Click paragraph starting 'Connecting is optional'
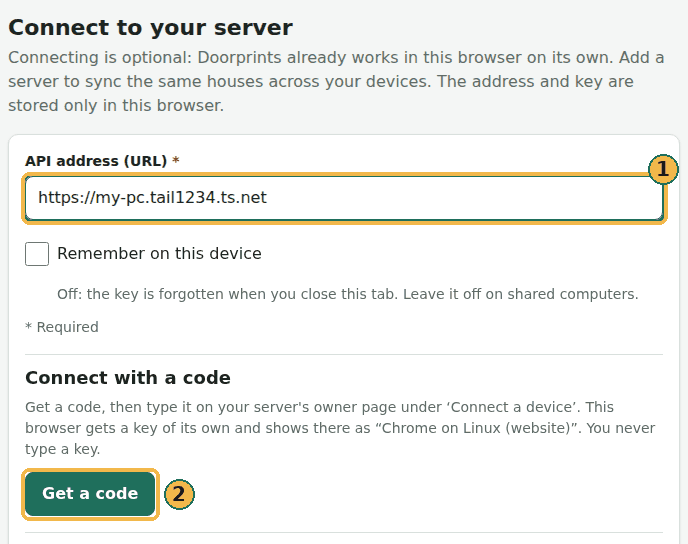The height and width of the screenshot is (544, 688). click(336, 82)
